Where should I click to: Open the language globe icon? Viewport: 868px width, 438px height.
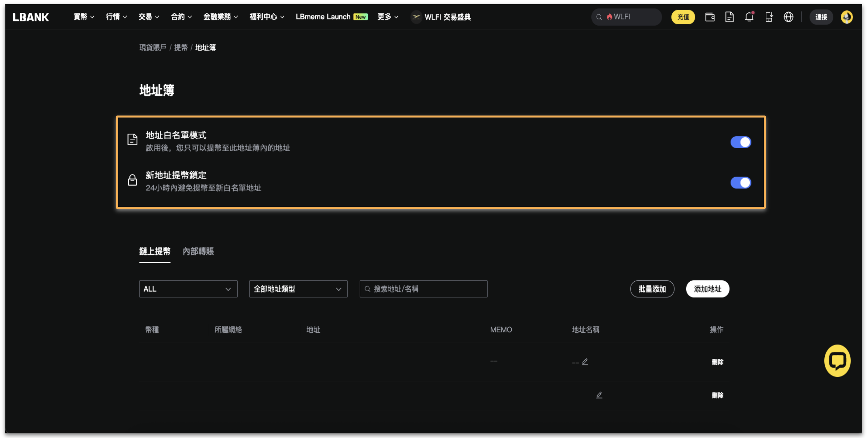click(x=788, y=17)
